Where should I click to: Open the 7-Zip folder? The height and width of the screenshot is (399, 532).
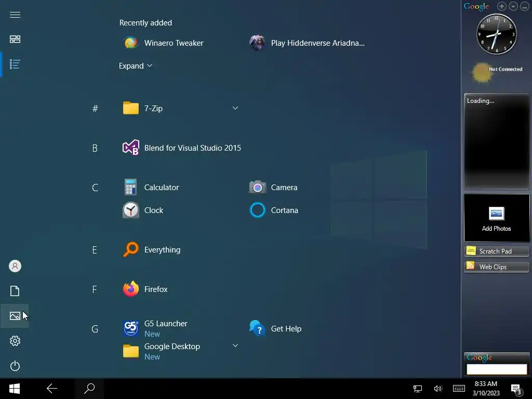click(142, 108)
